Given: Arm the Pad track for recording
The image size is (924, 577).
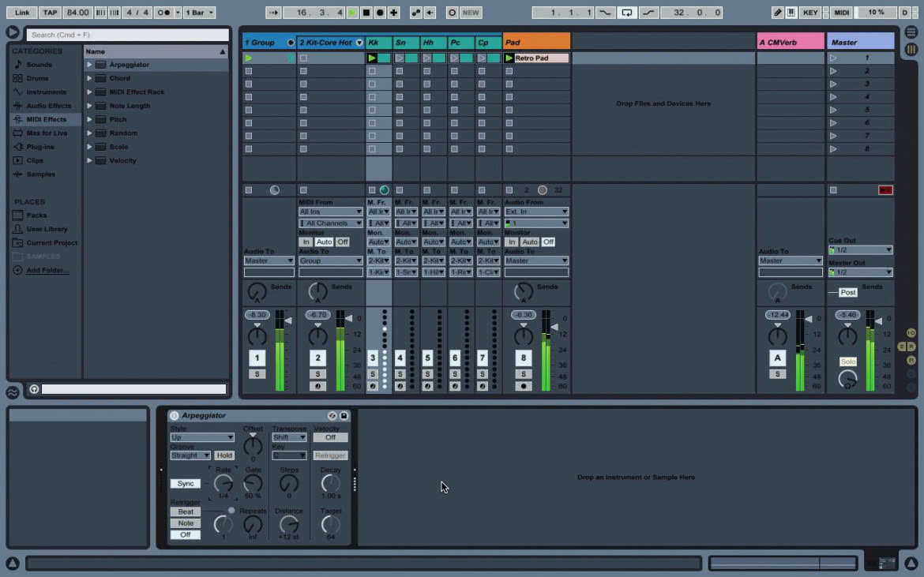Looking at the screenshot, I should [524, 386].
